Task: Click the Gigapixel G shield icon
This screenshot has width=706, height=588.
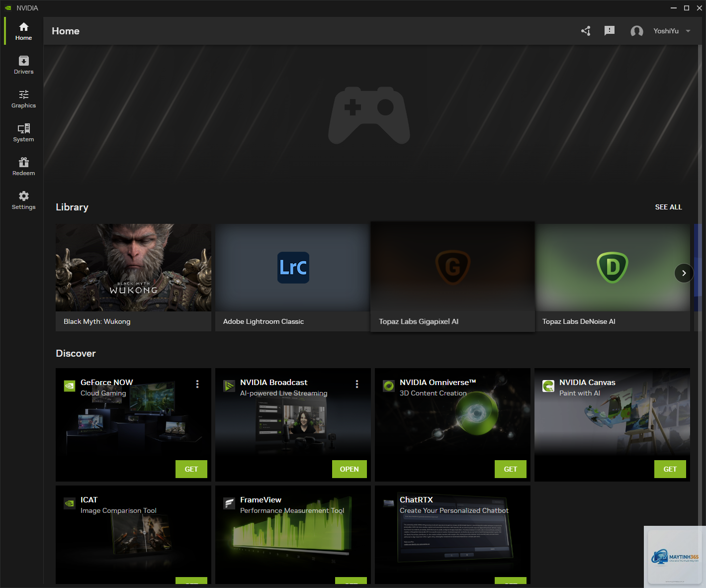Action: point(453,267)
